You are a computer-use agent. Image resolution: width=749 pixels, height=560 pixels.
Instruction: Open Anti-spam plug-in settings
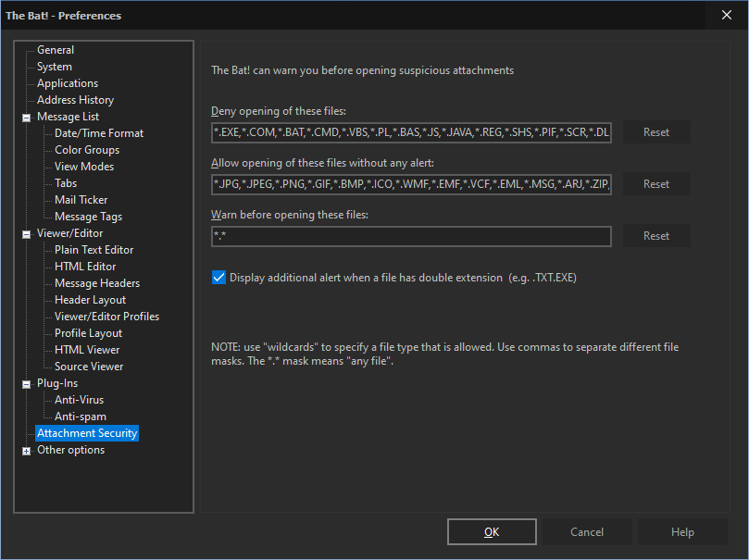[81, 417]
